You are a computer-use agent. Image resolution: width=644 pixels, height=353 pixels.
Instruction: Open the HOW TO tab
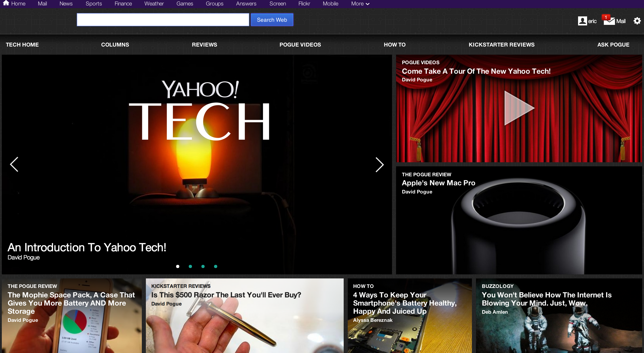pyautogui.click(x=395, y=45)
